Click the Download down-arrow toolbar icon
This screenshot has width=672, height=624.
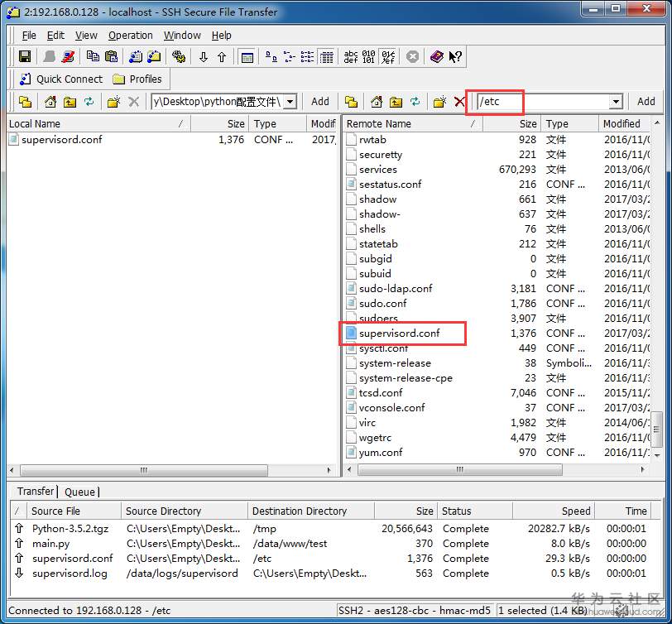pyautogui.click(x=204, y=56)
